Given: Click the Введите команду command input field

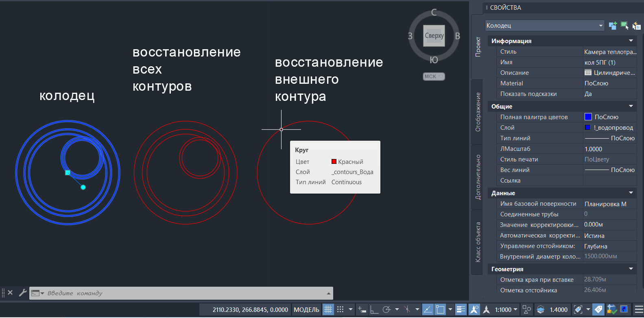Looking at the screenshot, I should click(x=183, y=293).
